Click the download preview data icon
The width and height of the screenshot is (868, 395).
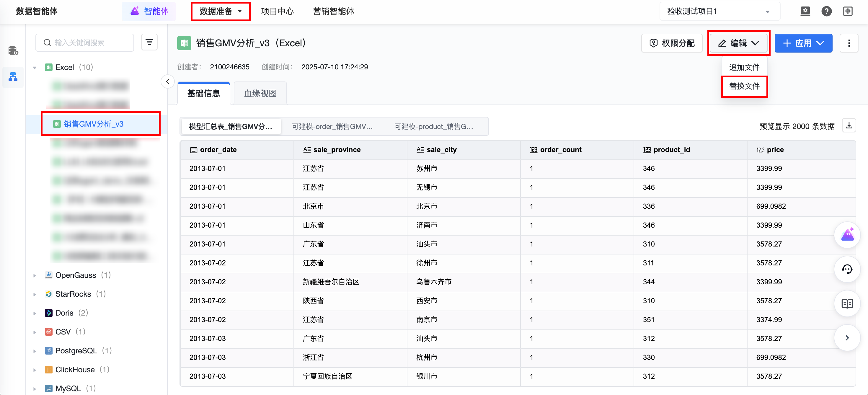(849, 126)
